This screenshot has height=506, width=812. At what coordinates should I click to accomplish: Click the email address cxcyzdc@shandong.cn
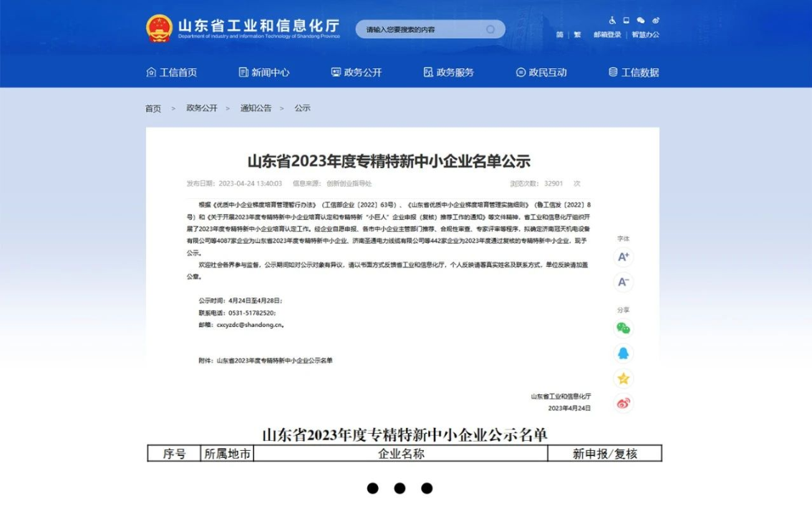point(250,325)
